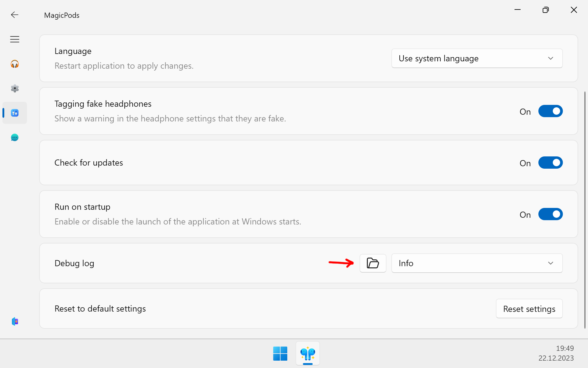Open the chat bubble feedback sidebar icon

coord(14,137)
